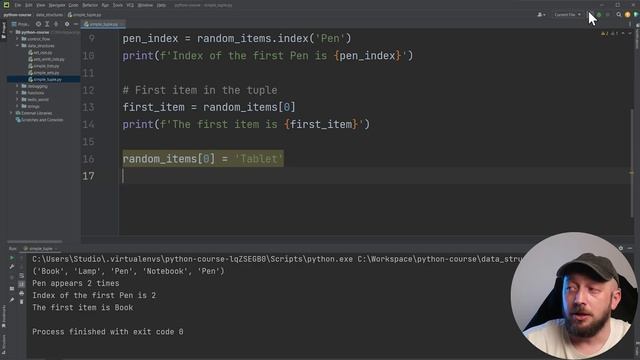Image resolution: width=640 pixels, height=360 pixels.
Task: Click the editor vertical scrollbar
Action: pyautogui.click(x=632, y=163)
